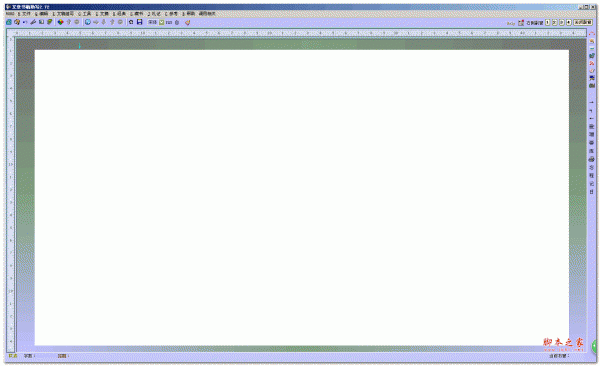Click the 状态 label in status bar

coord(13,356)
